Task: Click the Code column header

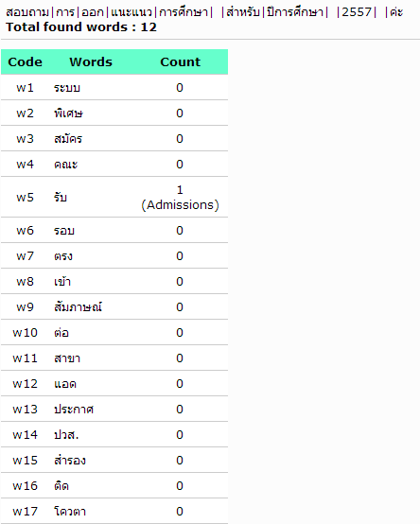Action: [x=25, y=62]
